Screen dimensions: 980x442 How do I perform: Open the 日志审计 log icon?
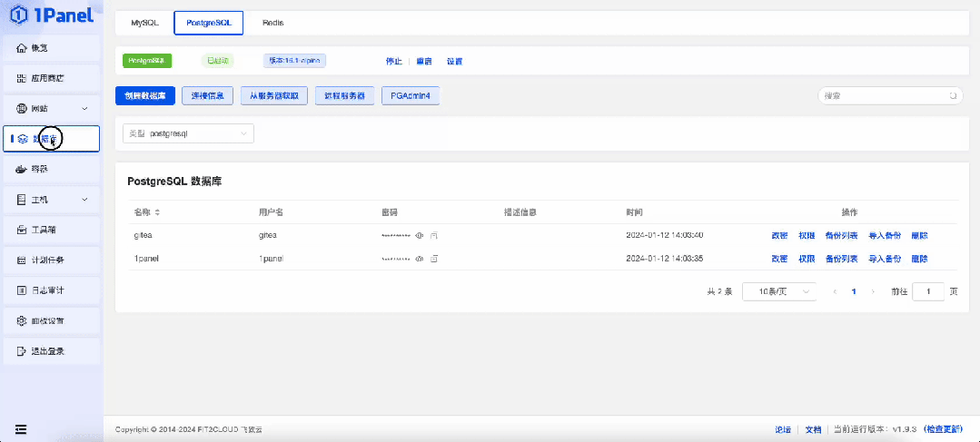[x=21, y=290]
